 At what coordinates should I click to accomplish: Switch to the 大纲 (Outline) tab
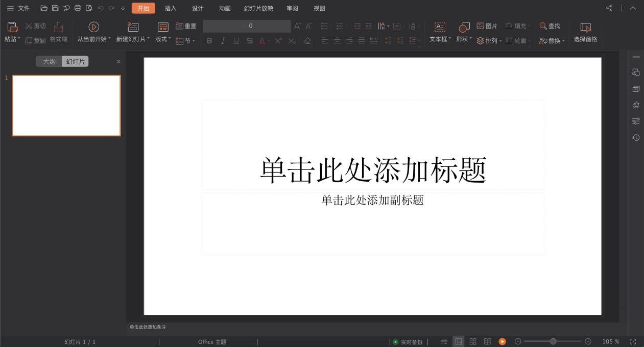click(x=49, y=61)
